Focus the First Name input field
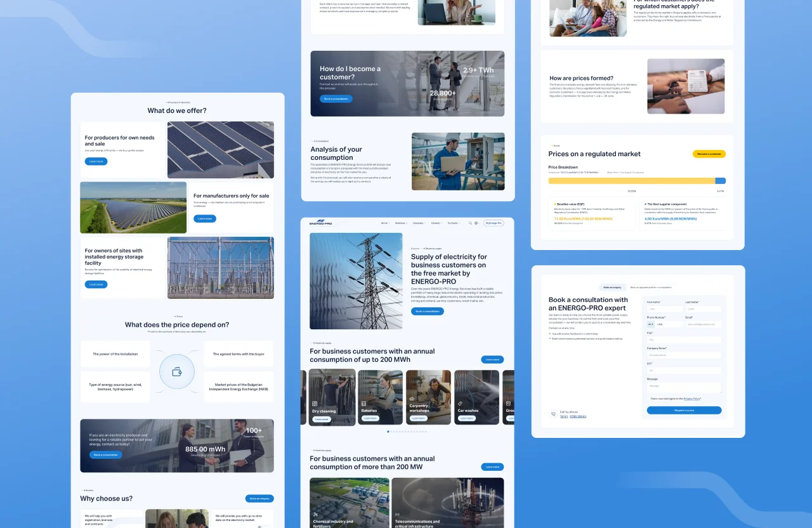The width and height of the screenshot is (812, 528). [665, 309]
